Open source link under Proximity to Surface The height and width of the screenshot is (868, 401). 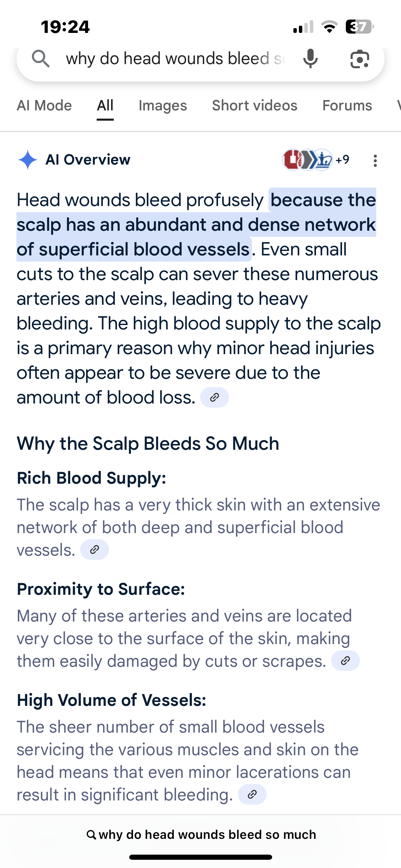(345, 661)
